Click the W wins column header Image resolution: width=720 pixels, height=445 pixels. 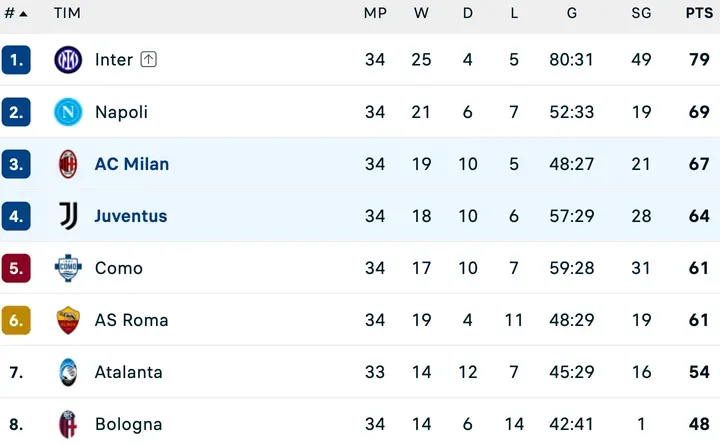pos(421,13)
